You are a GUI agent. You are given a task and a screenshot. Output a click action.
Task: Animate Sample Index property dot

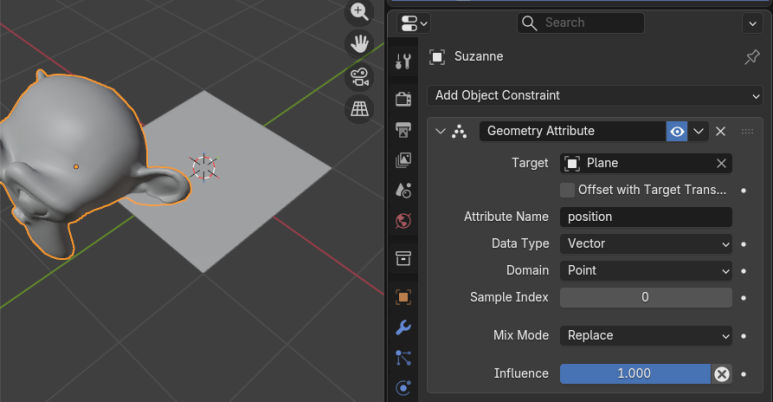coord(743,298)
